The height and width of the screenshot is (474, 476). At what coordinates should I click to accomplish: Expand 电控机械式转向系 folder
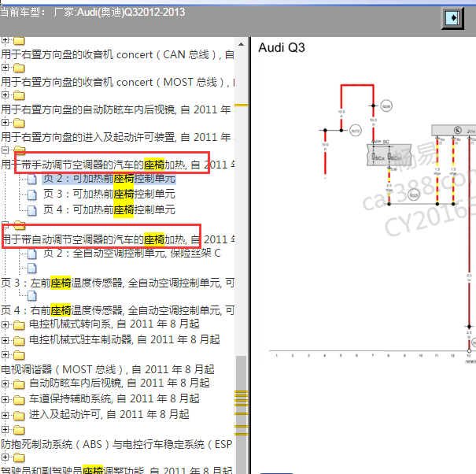pyautogui.click(x=5, y=324)
